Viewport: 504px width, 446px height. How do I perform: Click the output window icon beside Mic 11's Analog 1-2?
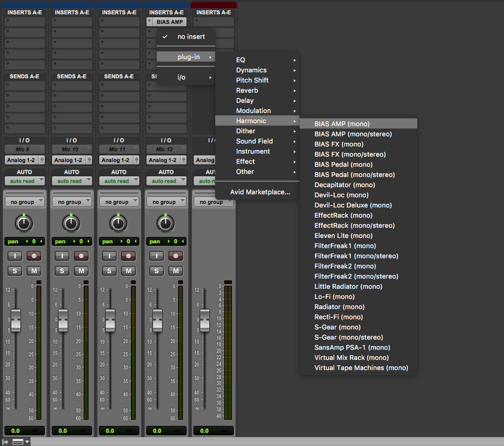136,160
